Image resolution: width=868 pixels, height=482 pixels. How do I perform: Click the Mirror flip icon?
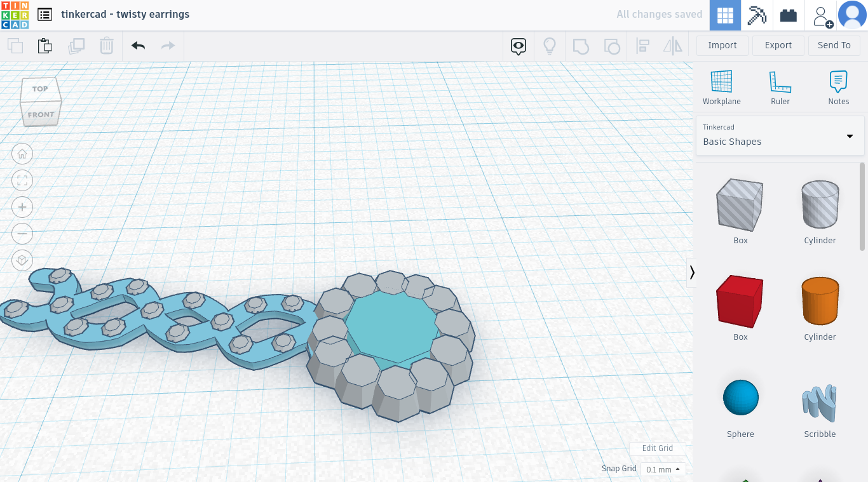[x=672, y=46]
